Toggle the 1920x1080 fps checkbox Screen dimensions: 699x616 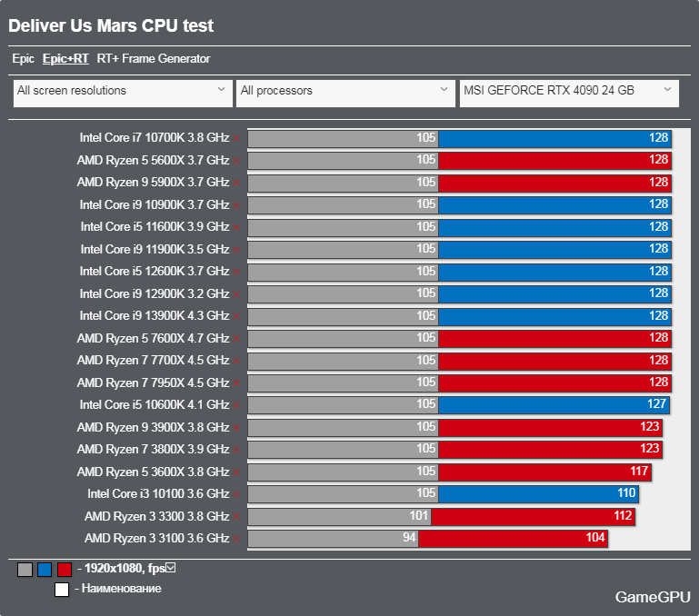171,568
